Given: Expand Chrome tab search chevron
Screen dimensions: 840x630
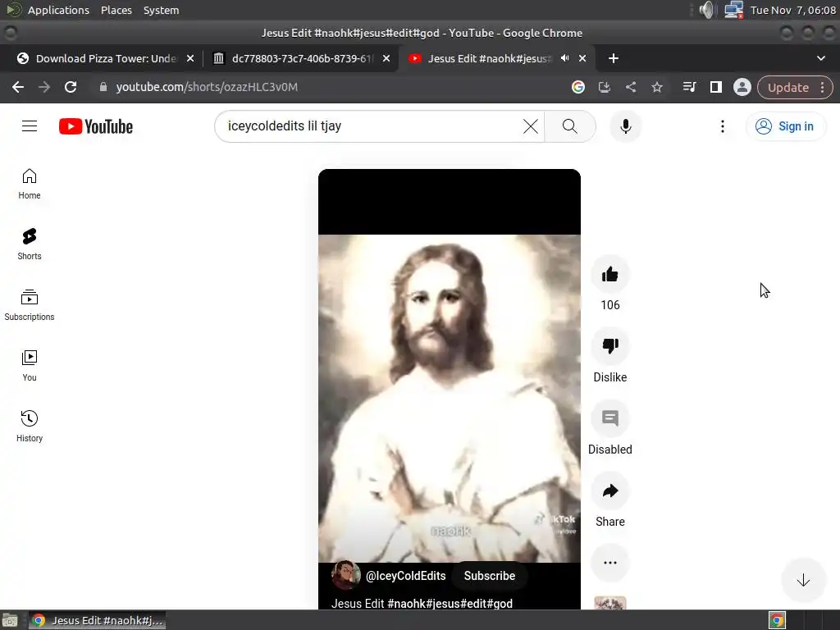Looking at the screenshot, I should coord(820,58).
